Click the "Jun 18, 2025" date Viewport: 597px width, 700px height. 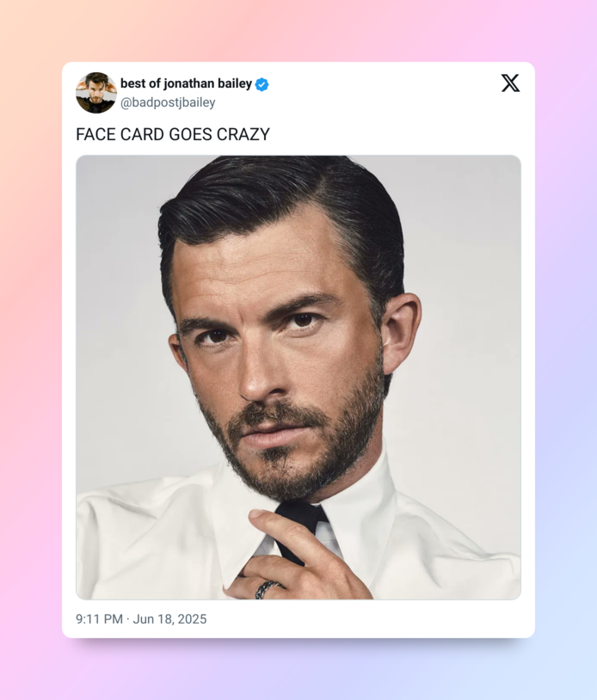(x=169, y=619)
